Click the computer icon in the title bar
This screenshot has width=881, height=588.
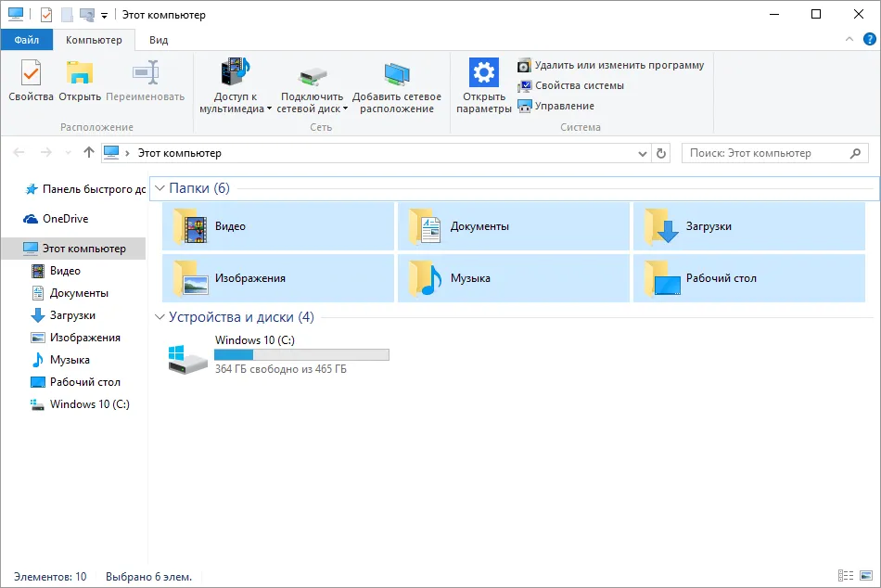click(x=16, y=14)
